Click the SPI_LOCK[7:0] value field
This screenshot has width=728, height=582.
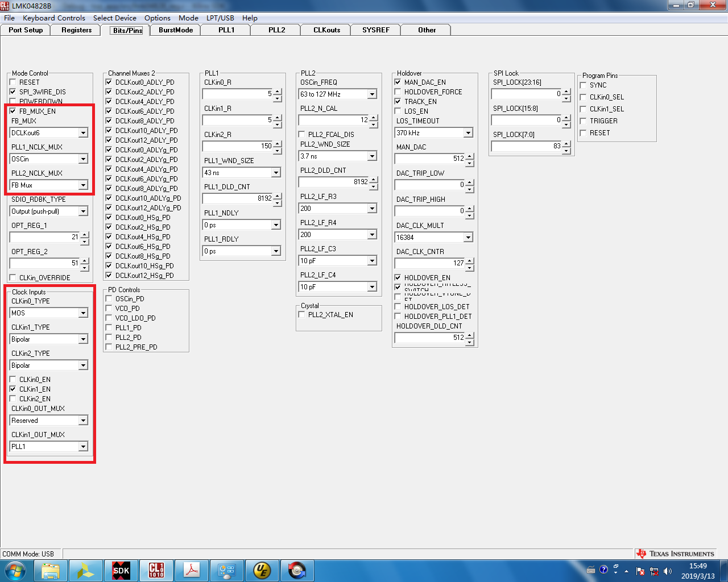527,147
